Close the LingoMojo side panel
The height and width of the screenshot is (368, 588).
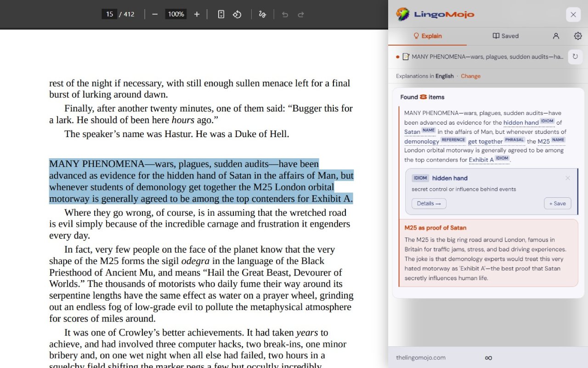(573, 15)
